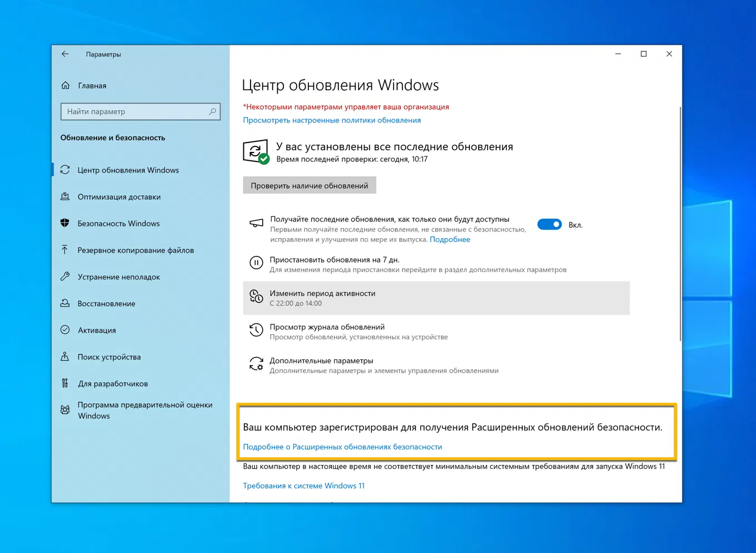Click the Подробнее link under latest updates

pos(450,240)
